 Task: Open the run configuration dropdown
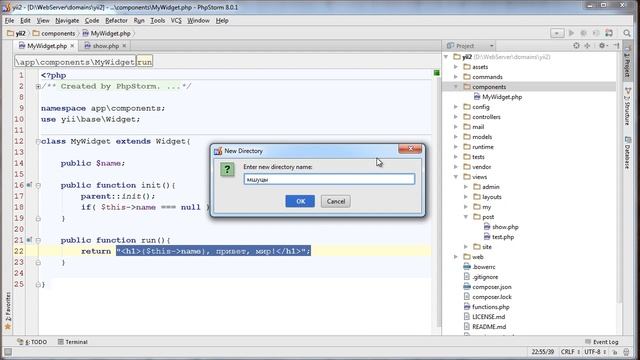coord(557,33)
